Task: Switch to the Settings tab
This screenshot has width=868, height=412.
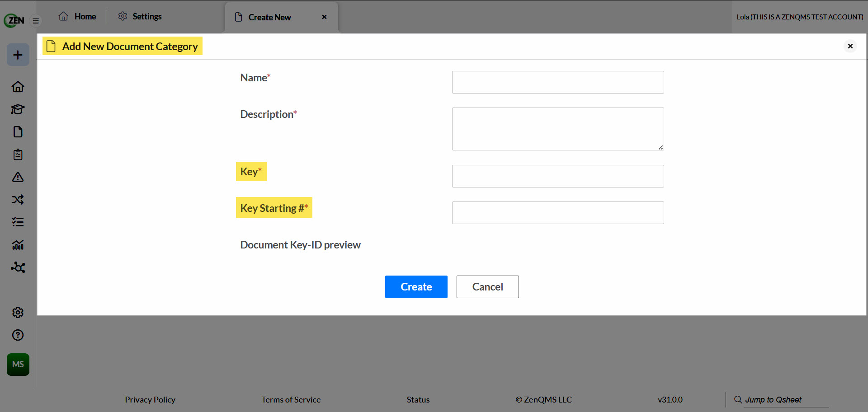Action: (x=140, y=17)
